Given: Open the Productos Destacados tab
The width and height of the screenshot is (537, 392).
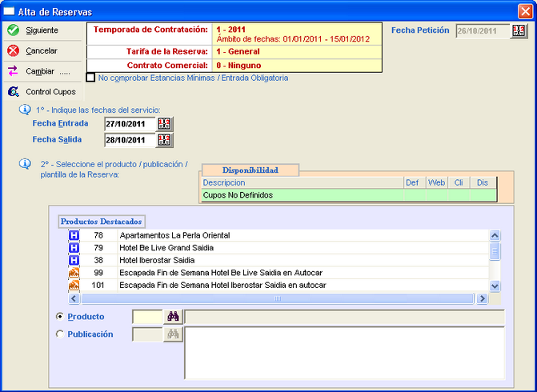Looking at the screenshot, I should 102,222.
